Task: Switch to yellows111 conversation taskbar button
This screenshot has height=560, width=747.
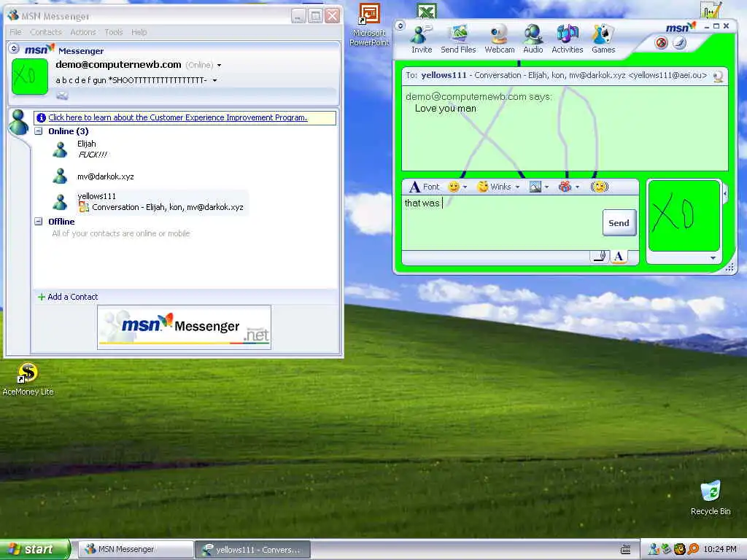Action: (x=253, y=550)
